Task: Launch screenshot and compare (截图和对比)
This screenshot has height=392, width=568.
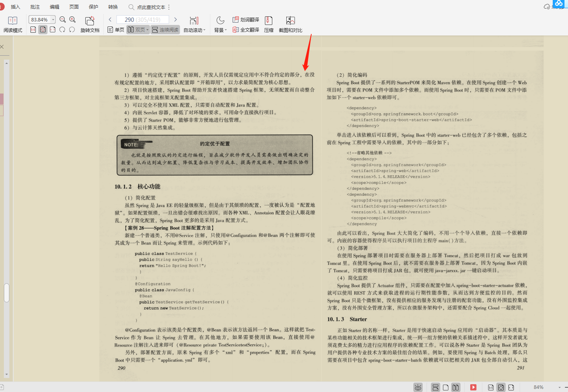Action: [290, 24]
